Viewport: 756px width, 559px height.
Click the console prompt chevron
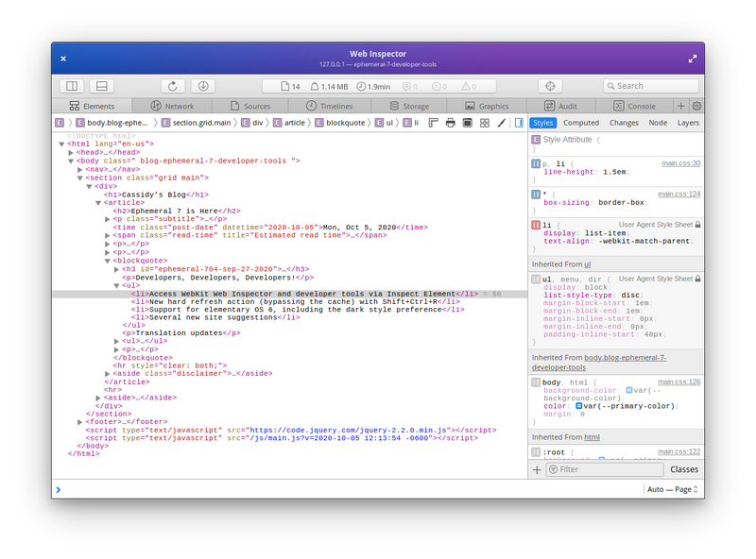[59, 490]
